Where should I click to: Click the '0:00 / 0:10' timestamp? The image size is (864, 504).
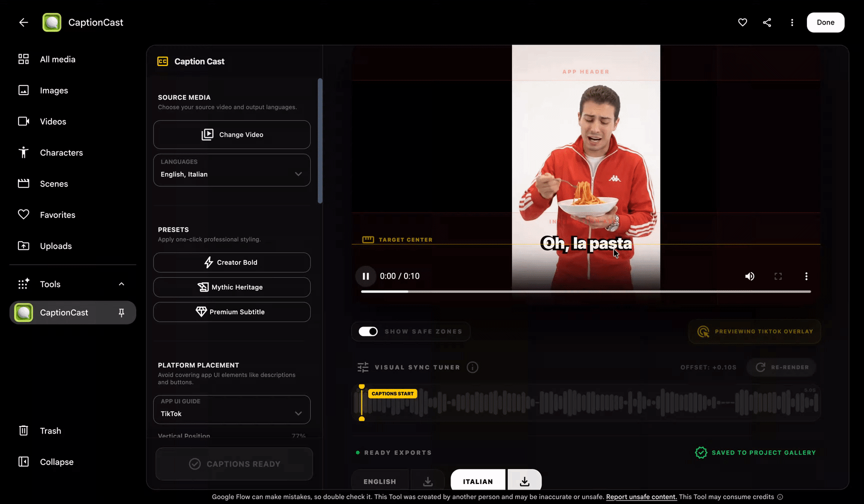click(x=399, y=276)
